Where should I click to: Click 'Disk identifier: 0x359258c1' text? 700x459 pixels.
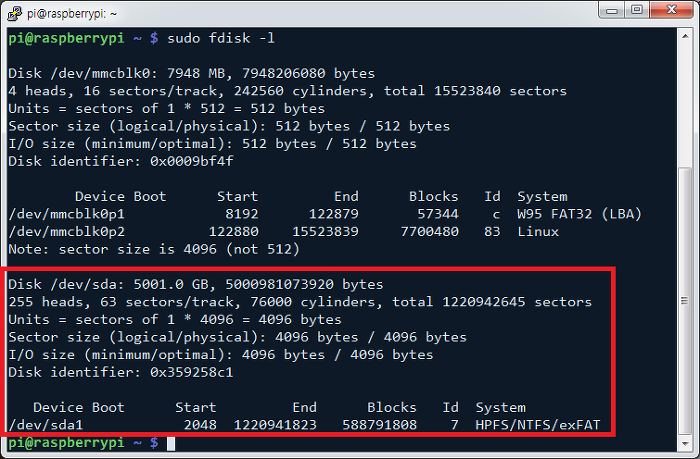121,372
